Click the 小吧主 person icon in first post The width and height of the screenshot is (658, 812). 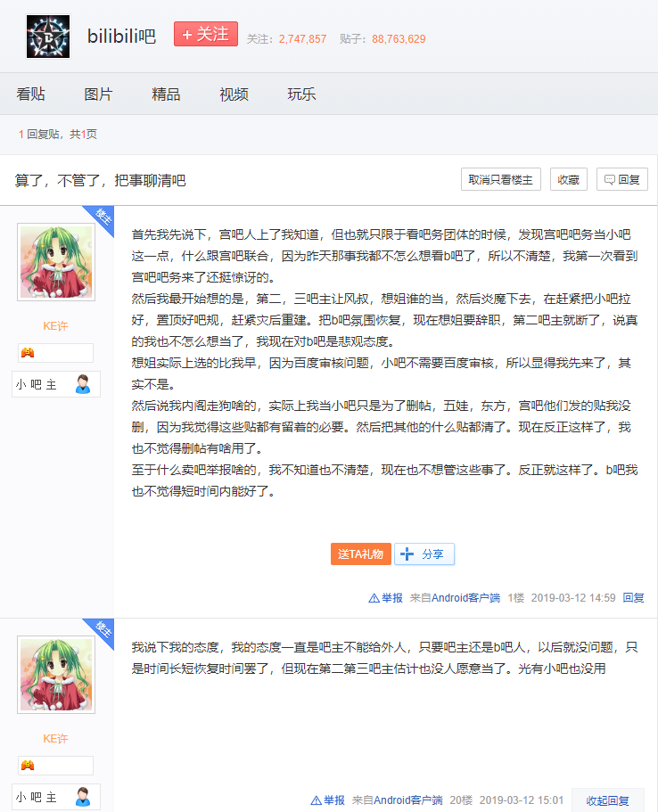coord(83,384)
